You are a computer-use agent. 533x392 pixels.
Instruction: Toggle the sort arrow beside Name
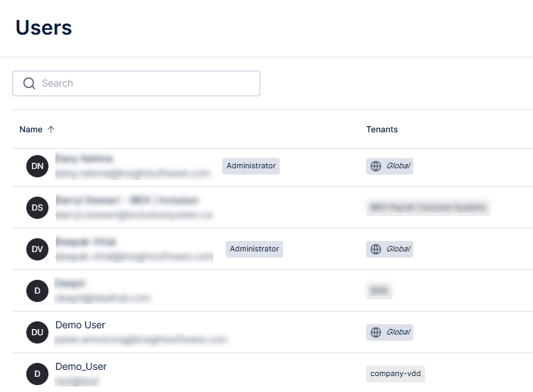[x=51, y=130]
